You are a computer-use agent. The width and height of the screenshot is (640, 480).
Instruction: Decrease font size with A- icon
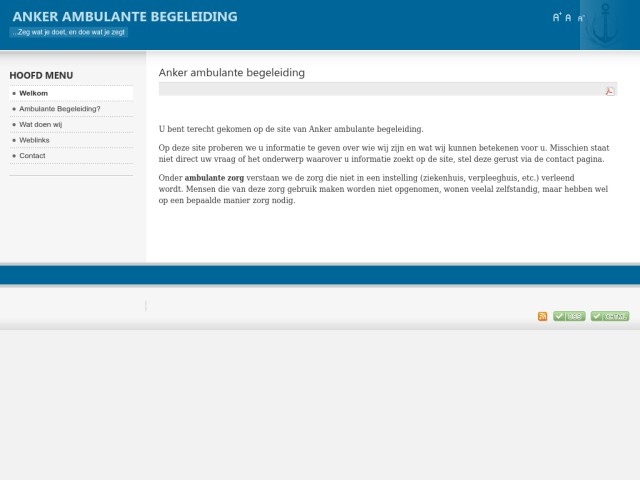pyautogui.click(x=581, y=18)
